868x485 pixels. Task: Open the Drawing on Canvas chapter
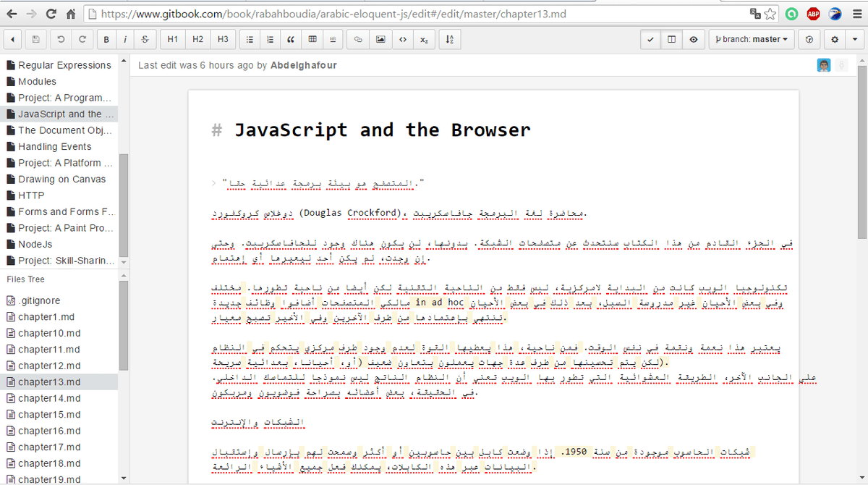point(59,180)
